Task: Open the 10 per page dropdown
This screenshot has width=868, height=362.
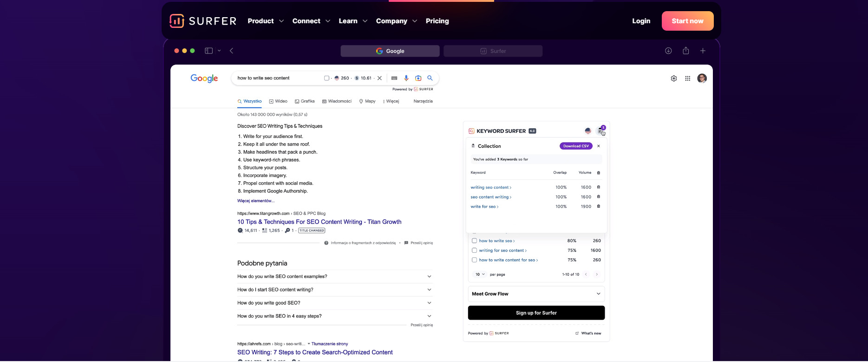Action: pyautogui.click(x=480, y=275)
